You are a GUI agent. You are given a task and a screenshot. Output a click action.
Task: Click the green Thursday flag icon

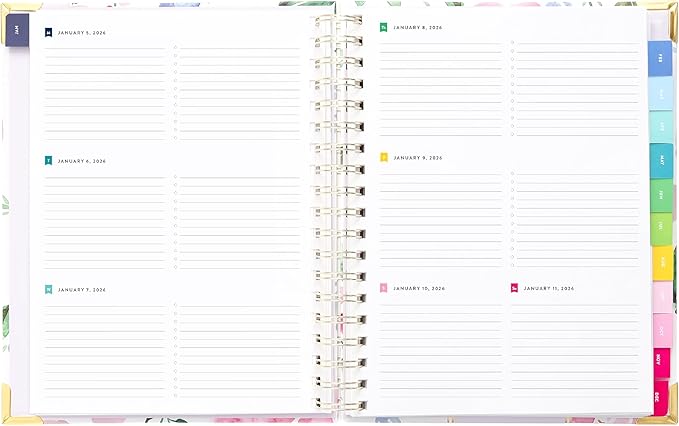(384, 27)
